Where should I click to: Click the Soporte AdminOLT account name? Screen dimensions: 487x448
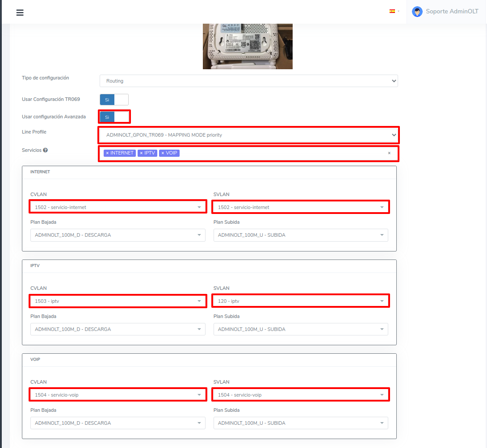tap(452, 12)
